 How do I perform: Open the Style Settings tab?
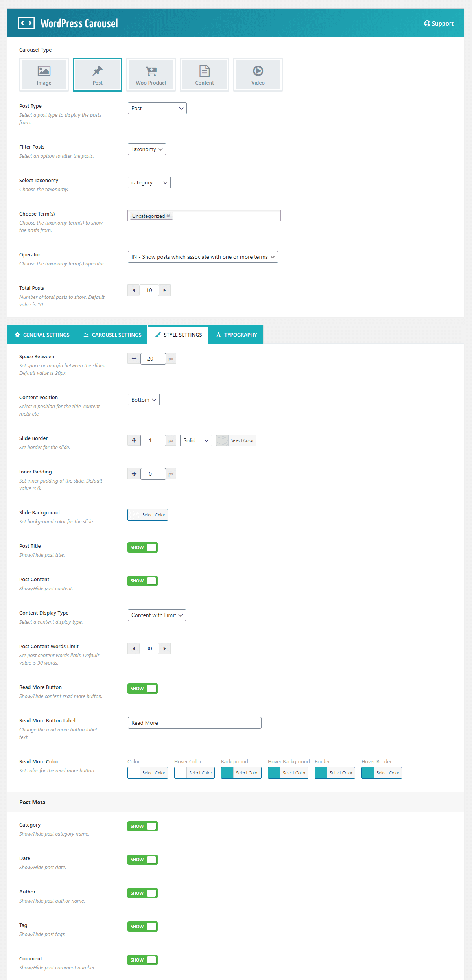coord(178,335)
